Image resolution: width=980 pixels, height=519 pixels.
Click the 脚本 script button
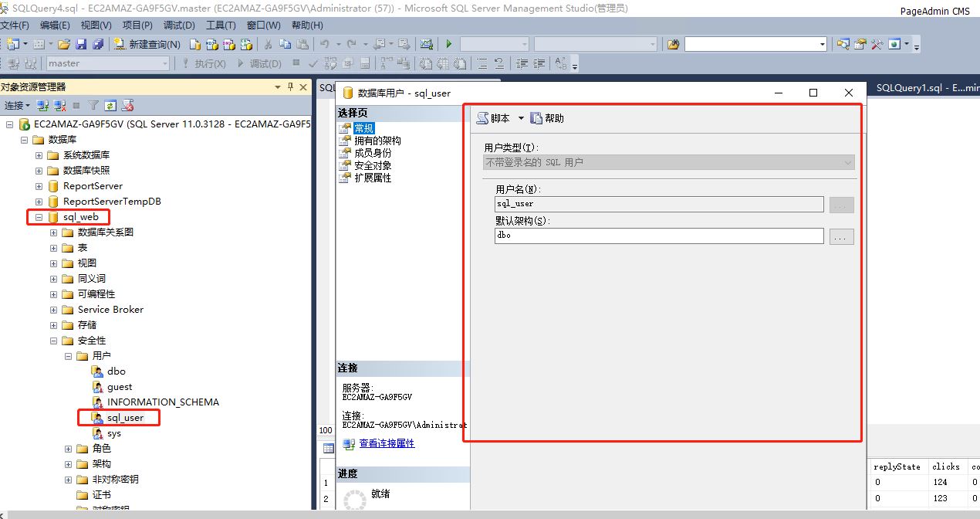point(494,118)
